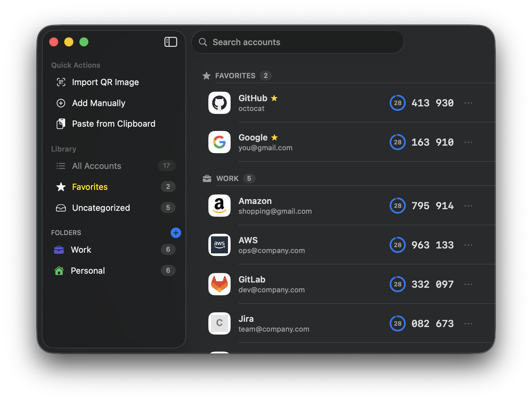Click the Amazon account logo
Viewport: 532px width, 402px height.
tap(219, 206)
